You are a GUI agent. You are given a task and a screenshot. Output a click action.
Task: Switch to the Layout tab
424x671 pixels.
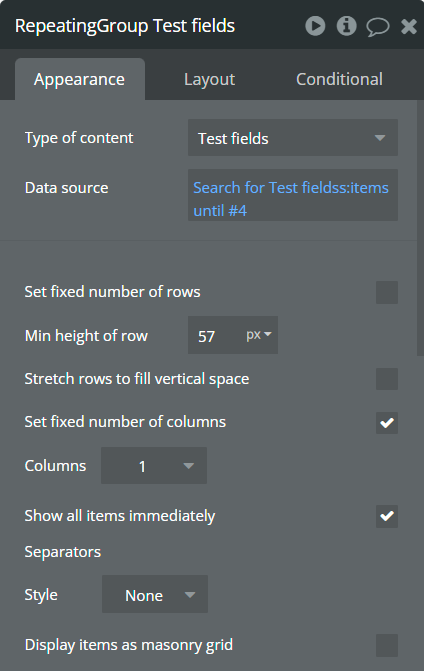pyautogui.click(x=210, y=79)
